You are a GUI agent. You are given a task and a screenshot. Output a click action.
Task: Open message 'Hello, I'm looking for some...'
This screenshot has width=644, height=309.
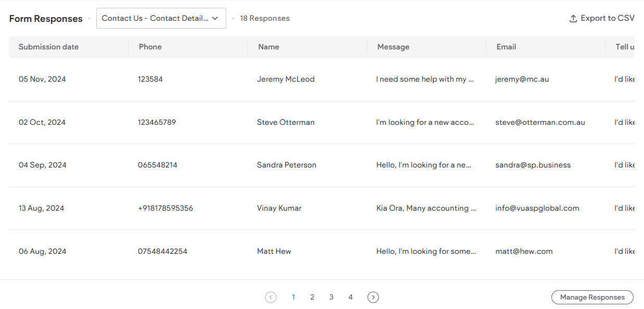coord(427,251)
